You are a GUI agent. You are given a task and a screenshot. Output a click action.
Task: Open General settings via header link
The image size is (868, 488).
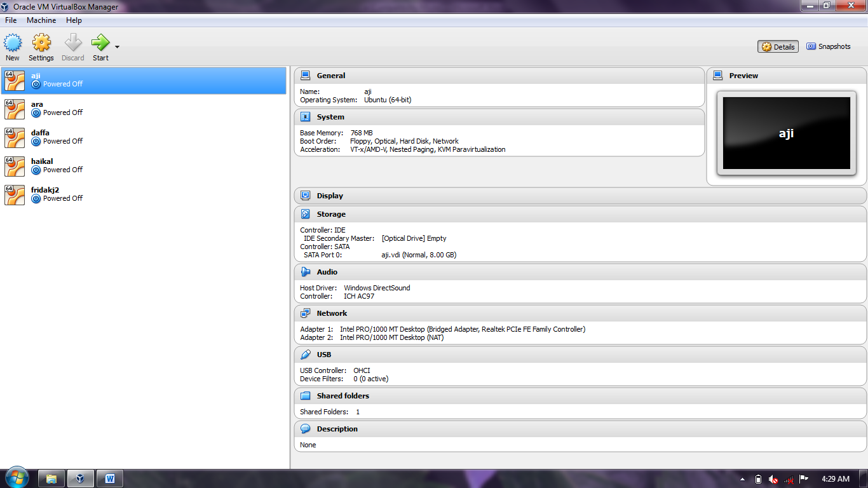pyautogui.click(x=331, y=76)
